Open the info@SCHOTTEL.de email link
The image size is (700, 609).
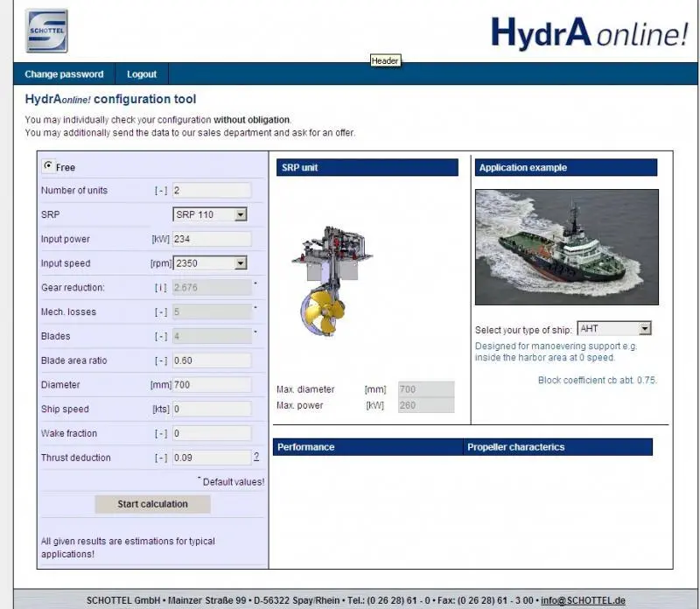coord(583,600)
